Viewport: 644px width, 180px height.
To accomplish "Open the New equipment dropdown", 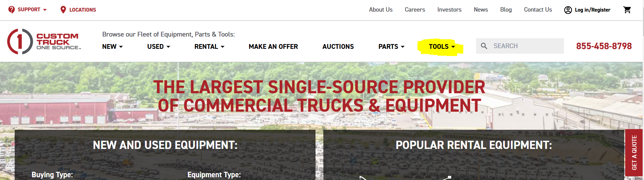I will 112,46.
